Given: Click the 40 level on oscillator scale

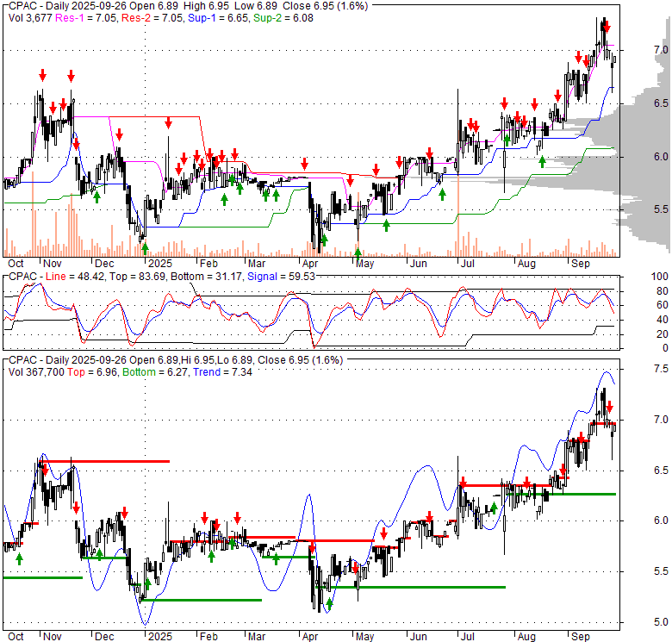Looking at the screenshot, I should click(663, 320).
